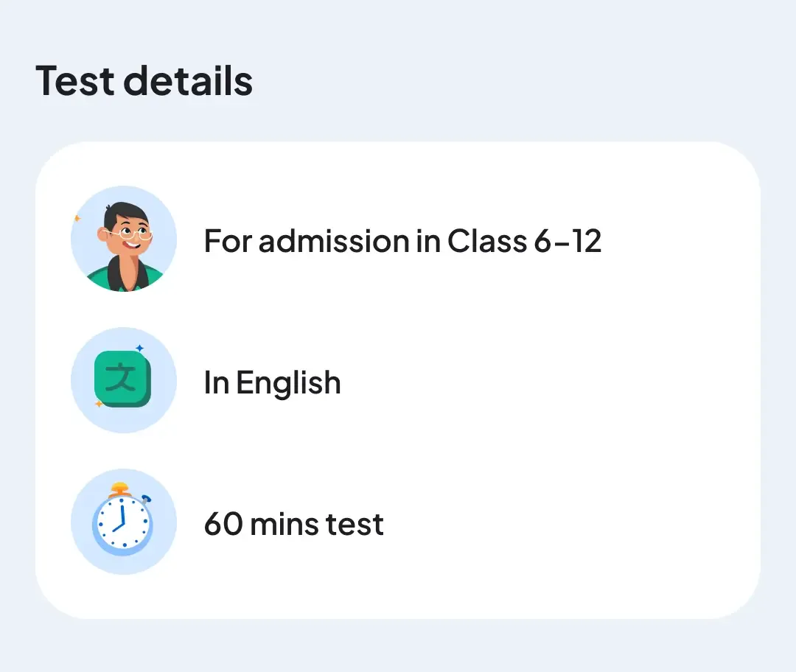Click the word "details" in the heading
This screenshot has height=672, width=796.
click(x=188, y=80)
